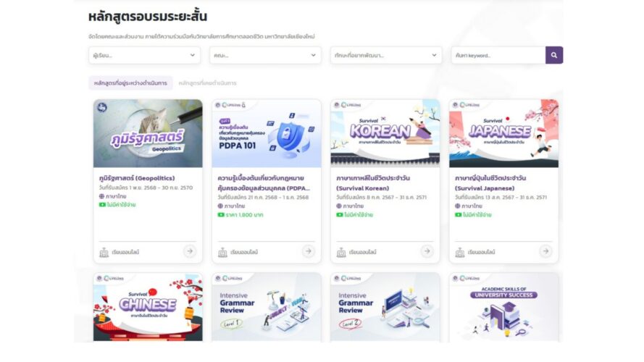Click in the keyword search field
This screenshot has height=362, width=644.
[x=498, y=55]
